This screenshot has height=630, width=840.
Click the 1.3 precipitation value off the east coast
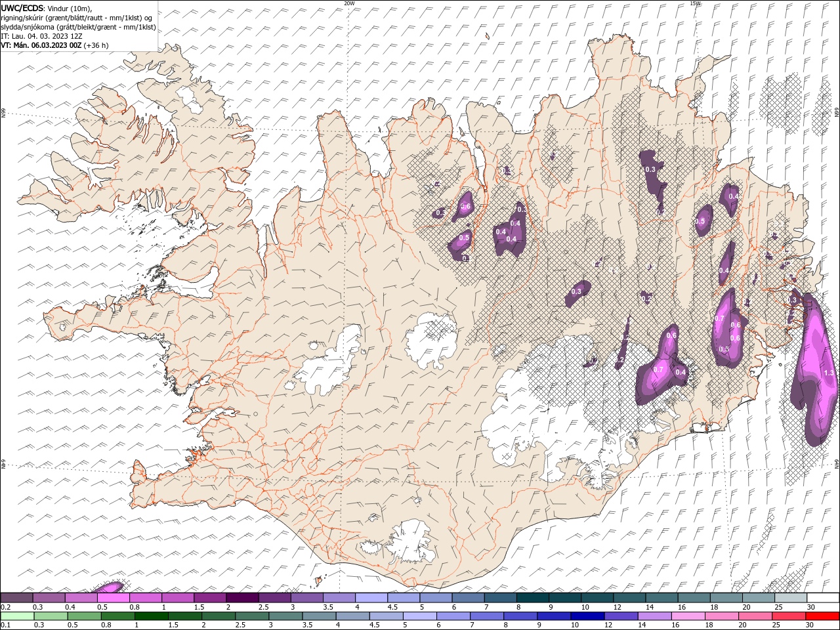828,373
